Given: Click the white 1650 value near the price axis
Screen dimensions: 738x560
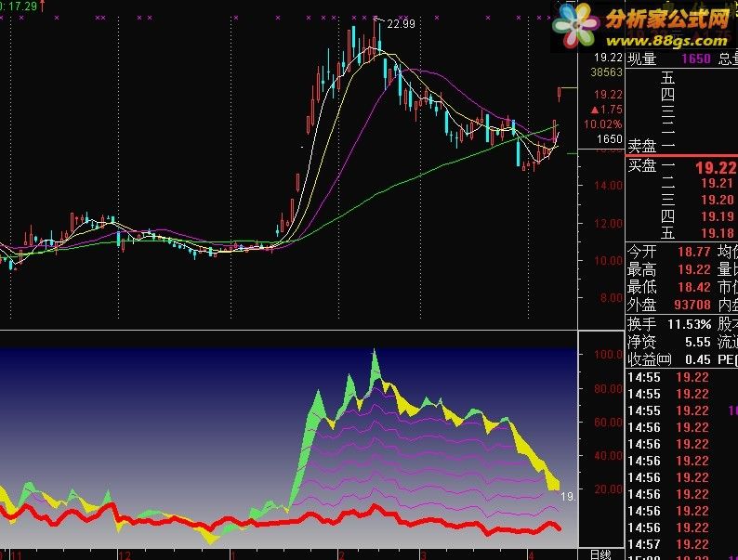Looking at the screenshot, I should pos(610,139).
